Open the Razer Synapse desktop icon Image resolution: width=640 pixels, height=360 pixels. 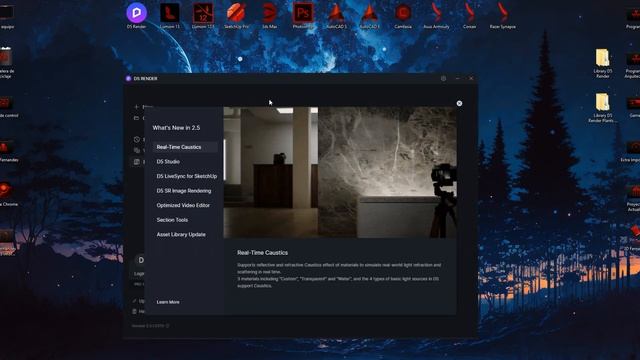pyautogui.click(x=502, y=15)
